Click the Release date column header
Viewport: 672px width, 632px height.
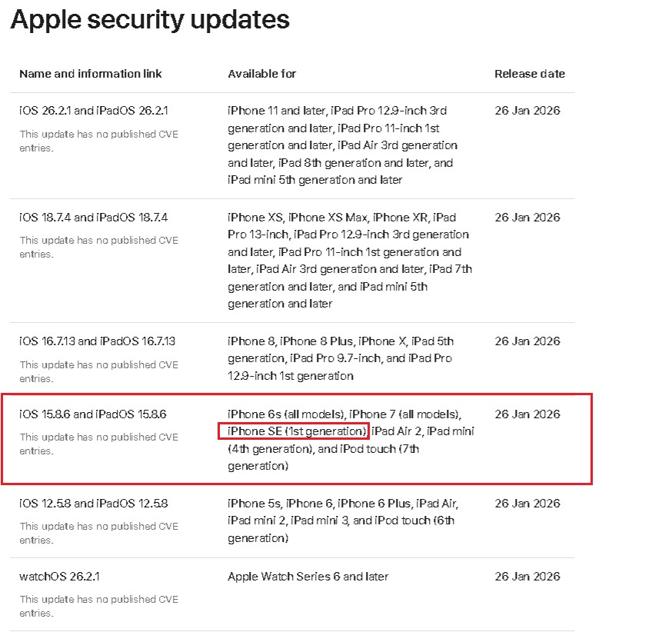pos(530,74)
